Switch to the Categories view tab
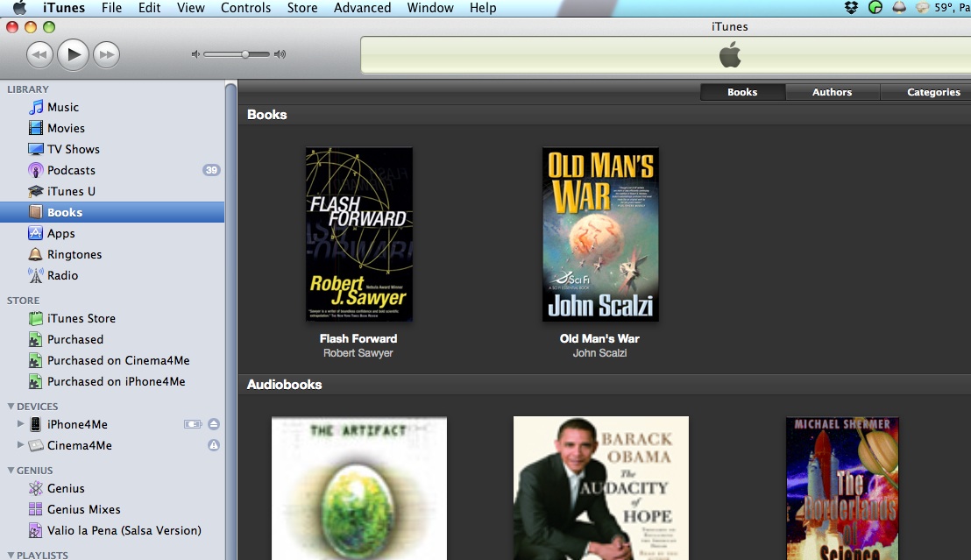 click(x=925, y=92)
